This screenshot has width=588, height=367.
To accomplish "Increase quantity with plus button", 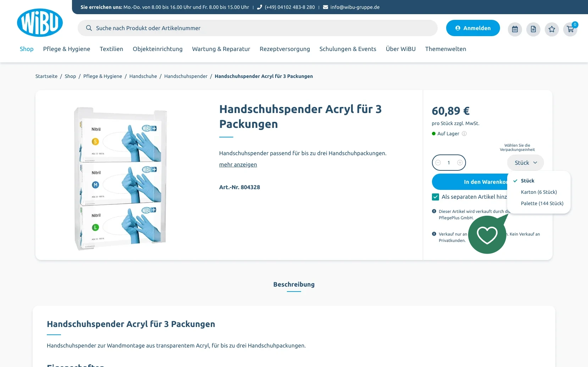I will [460, 163].
